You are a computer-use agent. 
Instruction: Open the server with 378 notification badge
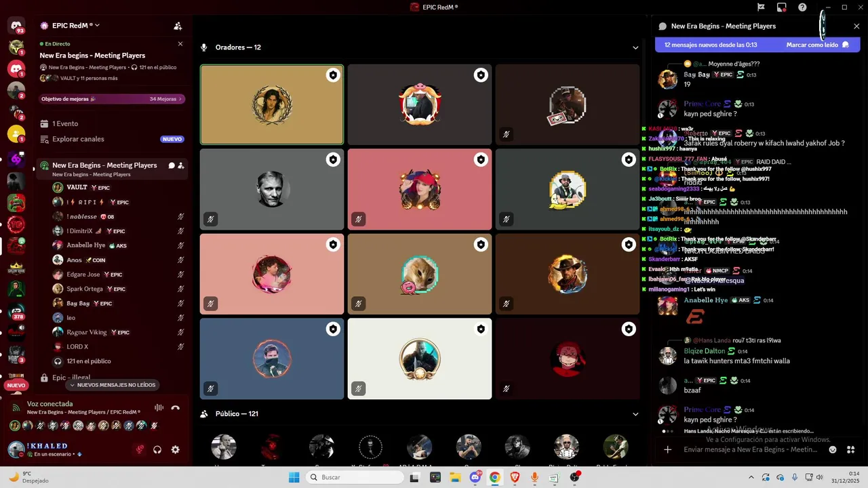(16, 311)
